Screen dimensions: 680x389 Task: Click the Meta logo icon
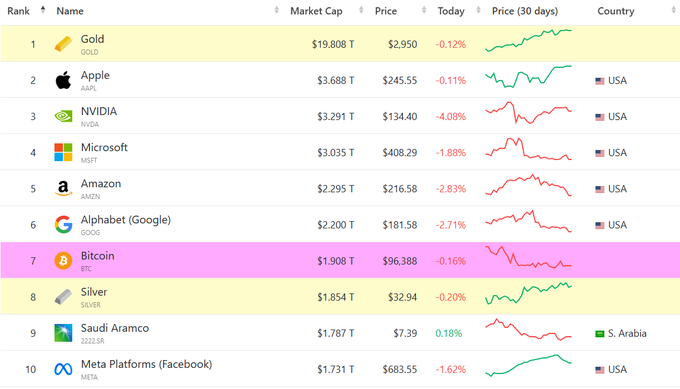[x=63, y=369]
